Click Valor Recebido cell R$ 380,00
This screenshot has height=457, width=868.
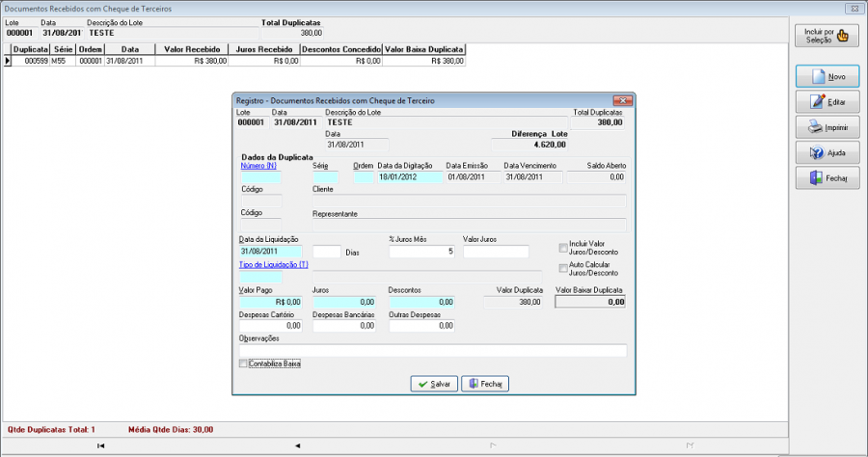(x=192, y=61)
